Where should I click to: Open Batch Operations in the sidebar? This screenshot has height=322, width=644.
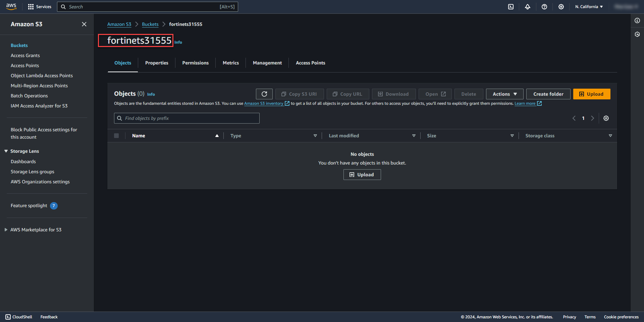(29, 96)
